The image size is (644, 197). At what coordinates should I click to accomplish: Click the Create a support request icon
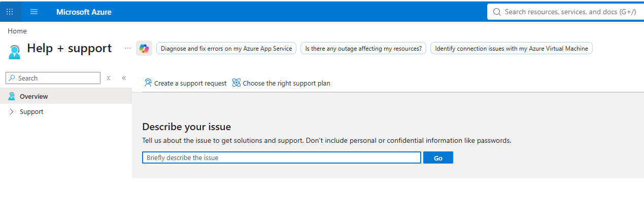point(148,83)
